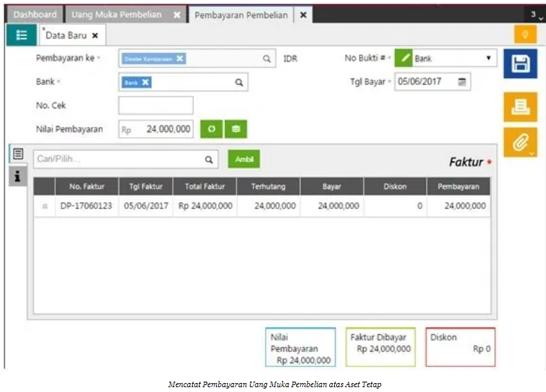The width and height of the screenshot is (546, 392).
Task: Toggle the green pencil No Bukti edit button
Action: tap(404, 59)
